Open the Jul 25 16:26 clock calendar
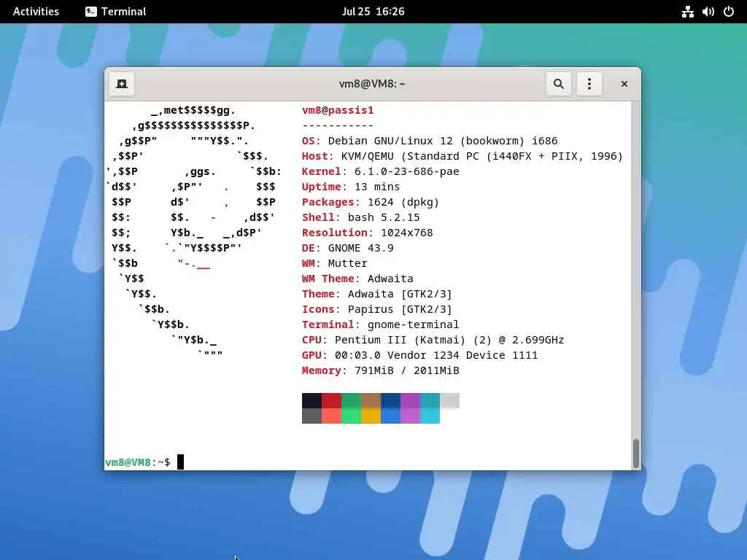747x560 pixels. pos(373,12)
